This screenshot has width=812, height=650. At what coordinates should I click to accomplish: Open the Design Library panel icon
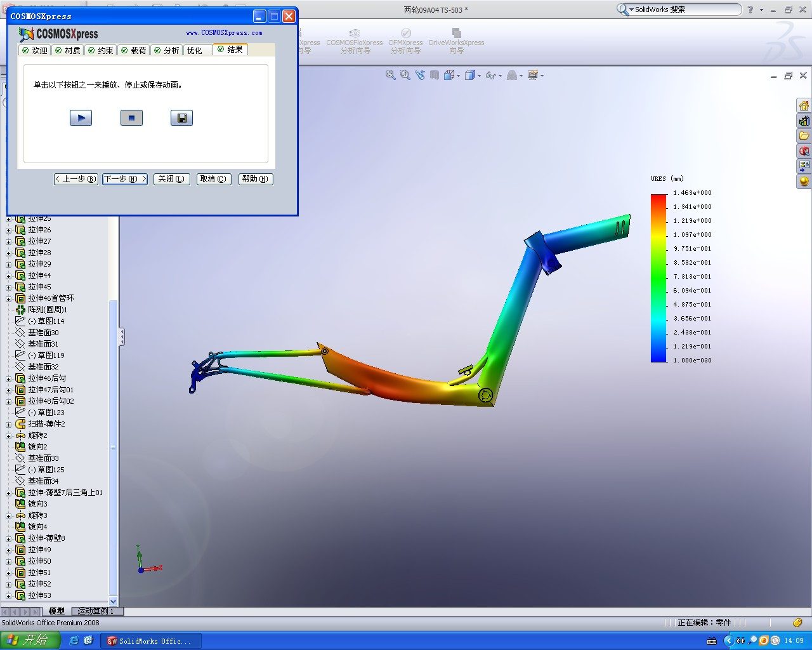[804, 121]
